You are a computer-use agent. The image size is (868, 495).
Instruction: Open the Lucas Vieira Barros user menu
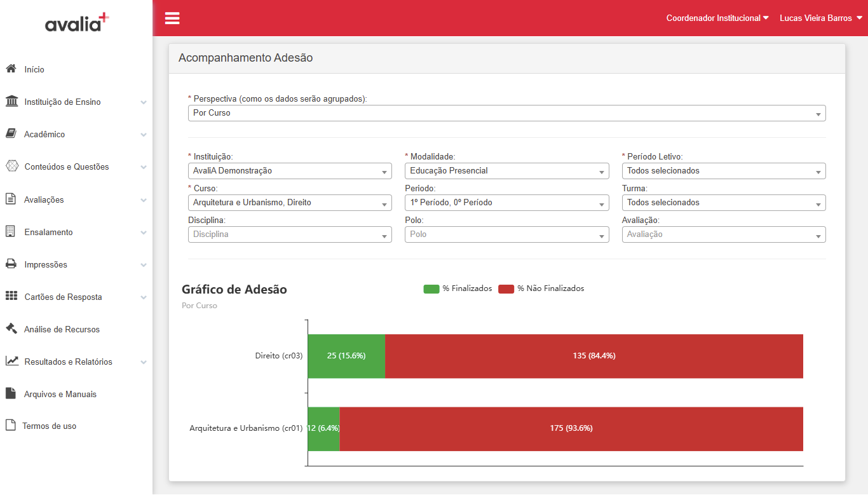pos(821,18)
